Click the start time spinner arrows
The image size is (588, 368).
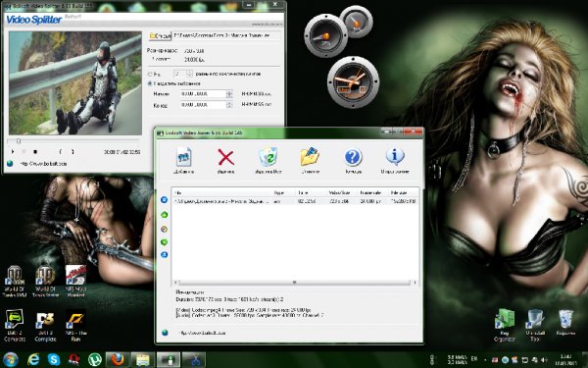229,94
